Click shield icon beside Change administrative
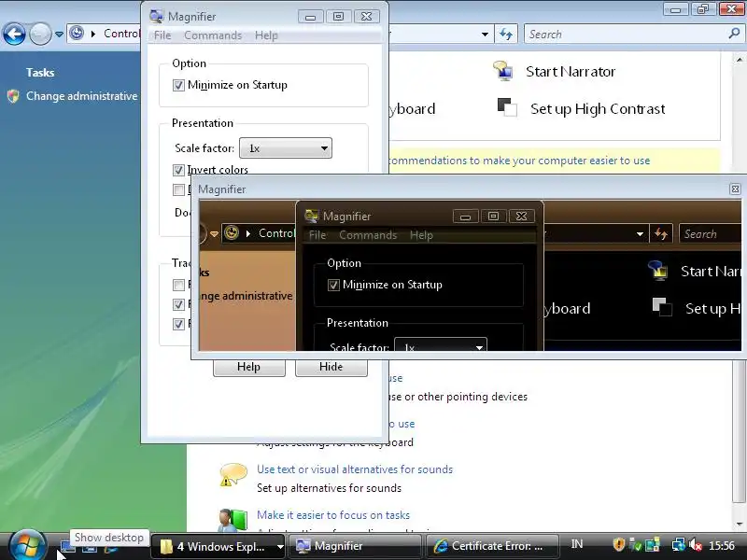 13,96
